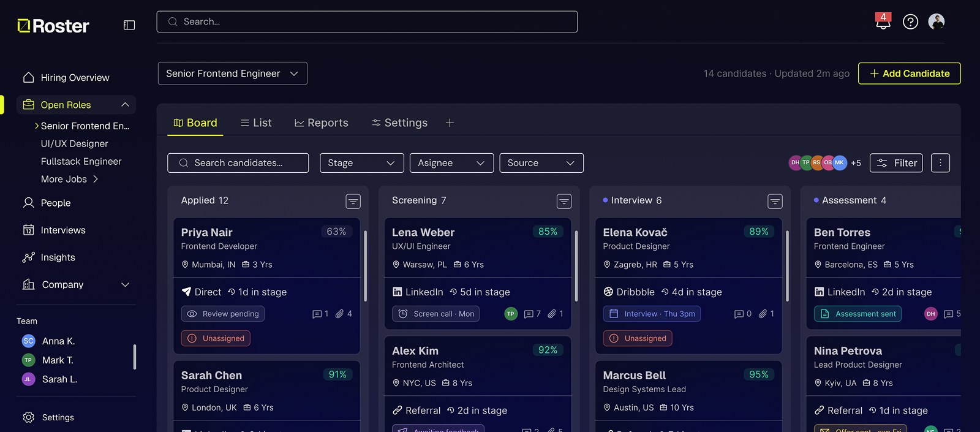Click Interview · Thu 3pm chip

tap(652, 314)
